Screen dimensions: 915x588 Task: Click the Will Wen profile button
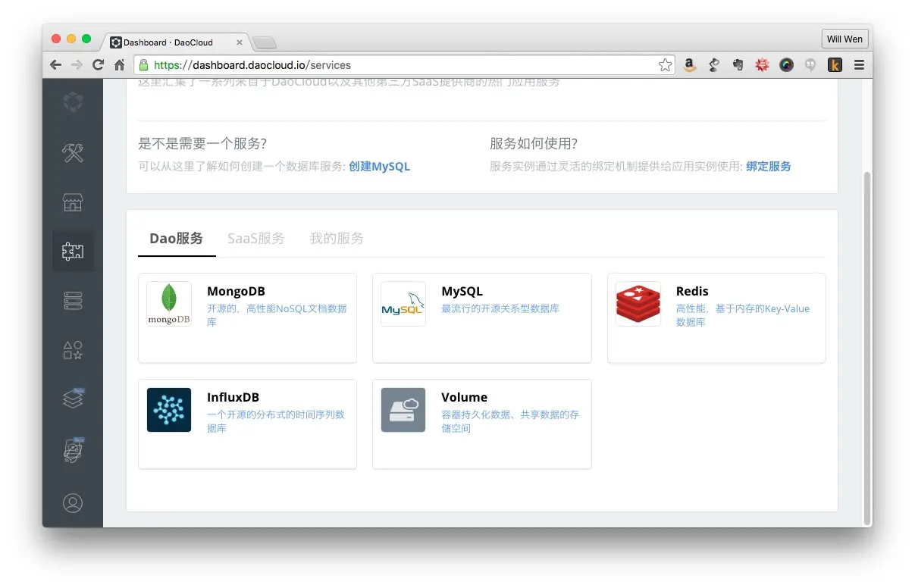tap(844, 39)
